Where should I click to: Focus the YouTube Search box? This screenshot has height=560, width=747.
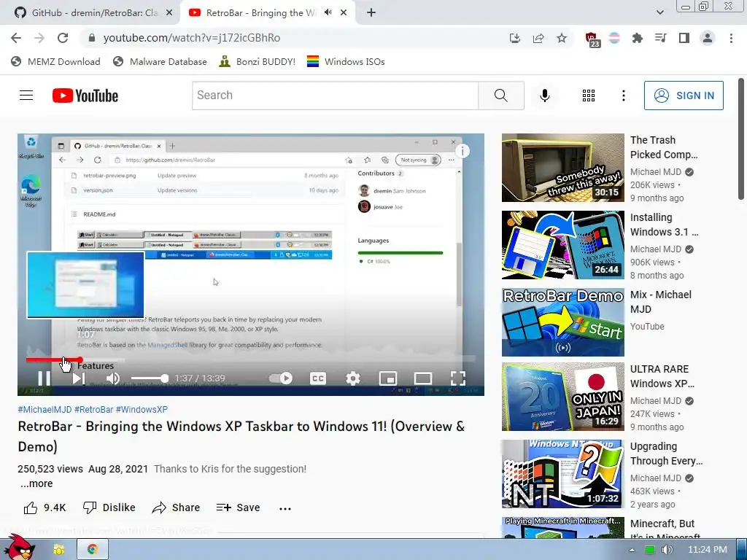(x=335, y=96)
